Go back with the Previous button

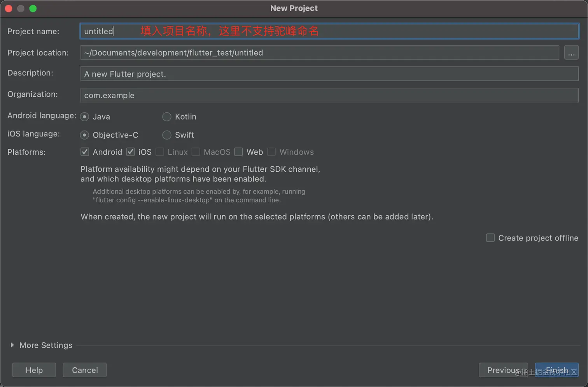(504, 370)
